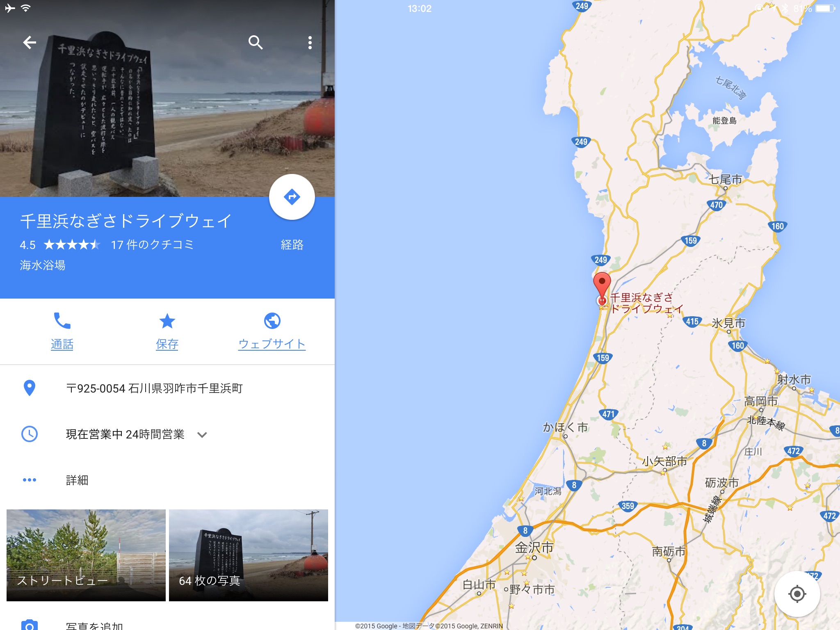Tap the blue directions arrow button
Screen dimensions: 840x630
point(292,197)
